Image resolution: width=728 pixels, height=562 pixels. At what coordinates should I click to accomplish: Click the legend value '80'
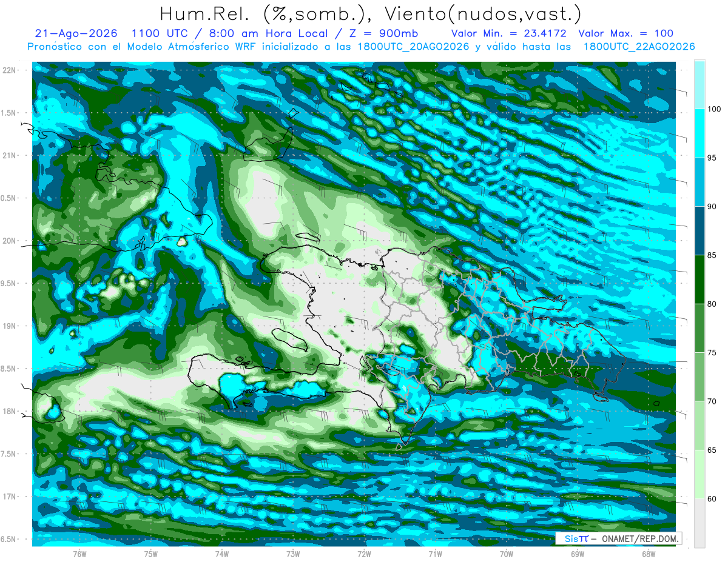coord(712,304)
